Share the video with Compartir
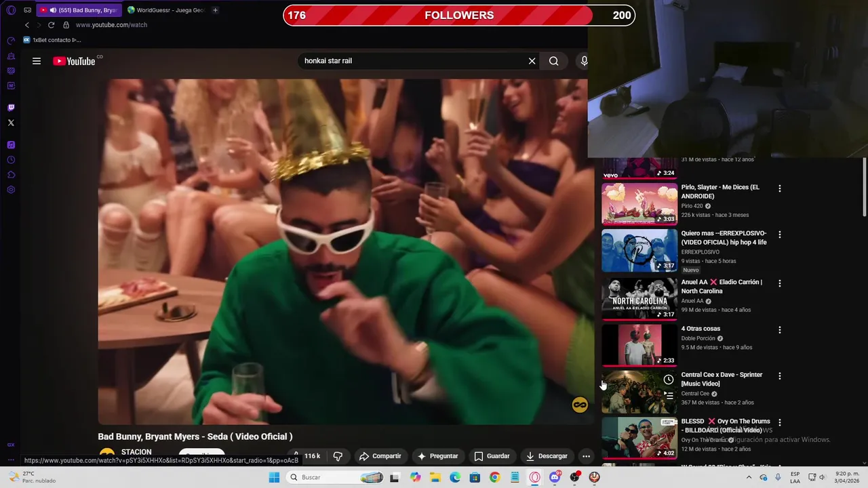The width and height of the screenshot is (868, 488). point(380,456)
